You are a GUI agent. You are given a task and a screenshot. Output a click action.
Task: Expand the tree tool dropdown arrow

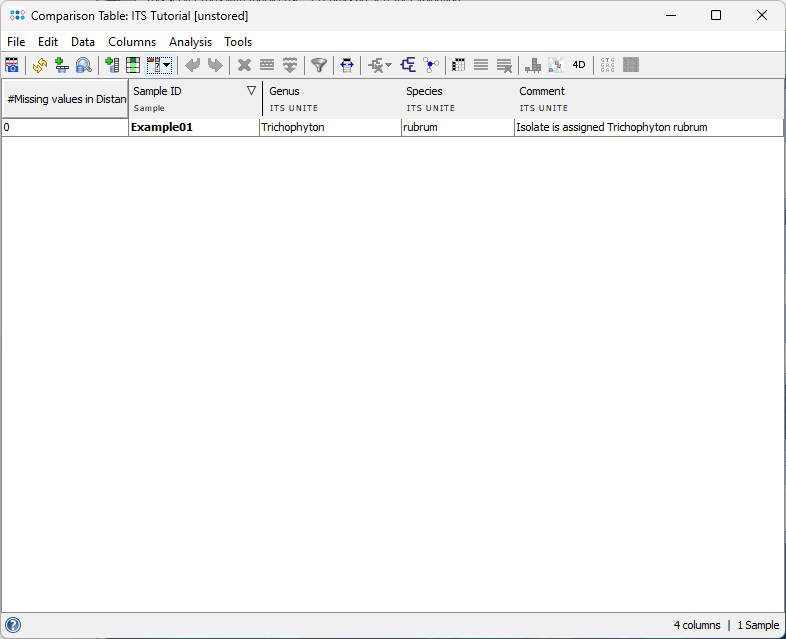[x=388, y=66]
